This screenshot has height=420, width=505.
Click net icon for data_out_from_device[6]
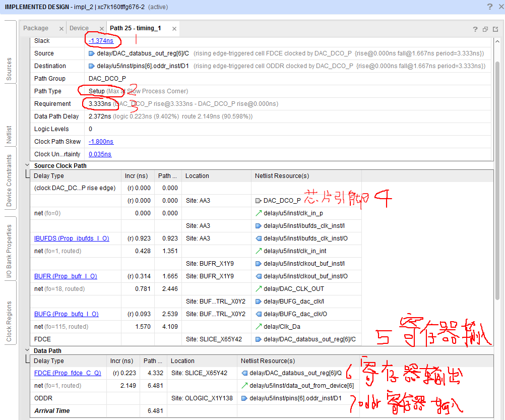(x=244, y=386)
